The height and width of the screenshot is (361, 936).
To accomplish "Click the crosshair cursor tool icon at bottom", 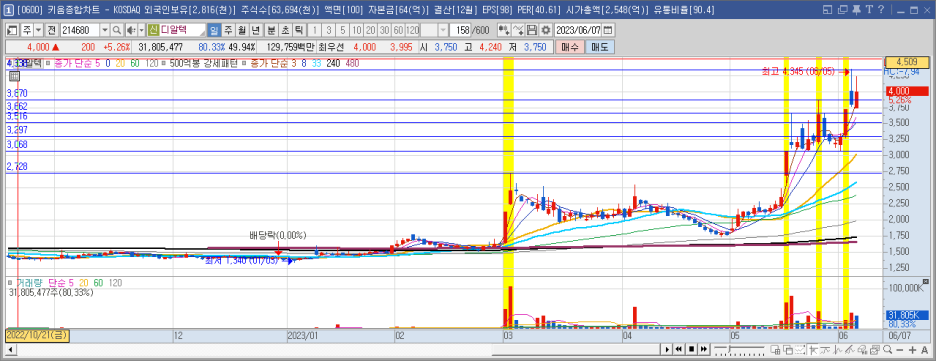I will (813, 349).
